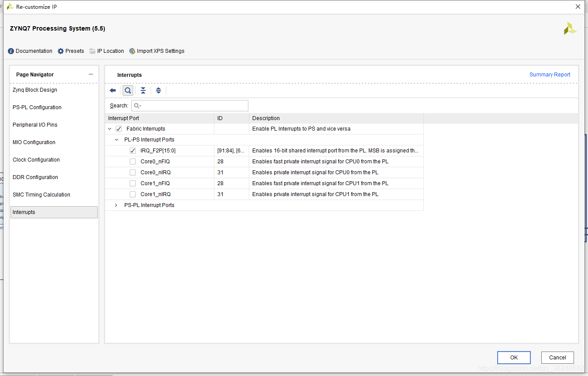Toggle the Fabric Interrupts checkbox
Viewport: 588px width, 376px height.
119,129
